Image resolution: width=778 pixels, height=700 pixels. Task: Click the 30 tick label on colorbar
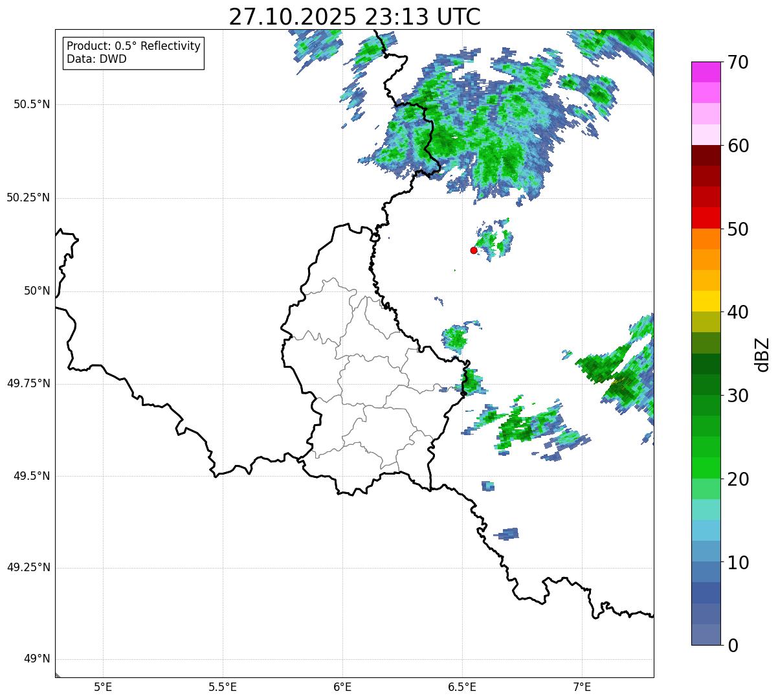click(739, 396)
